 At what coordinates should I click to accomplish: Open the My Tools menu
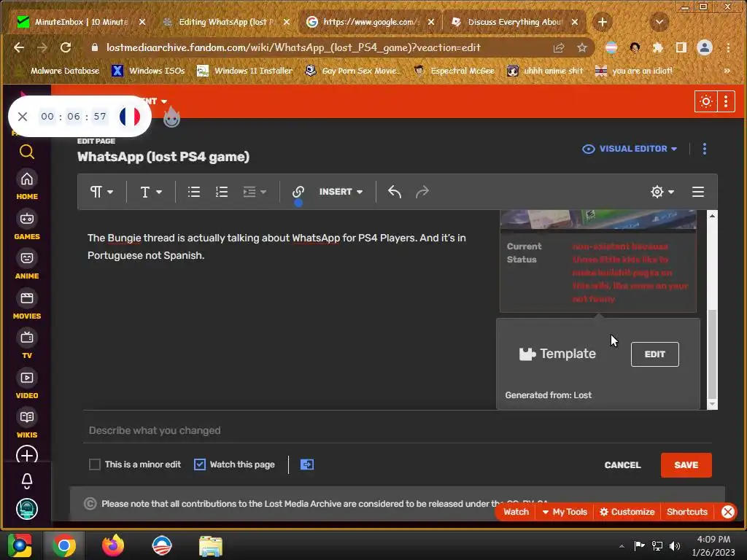click(x=565, y=512)
